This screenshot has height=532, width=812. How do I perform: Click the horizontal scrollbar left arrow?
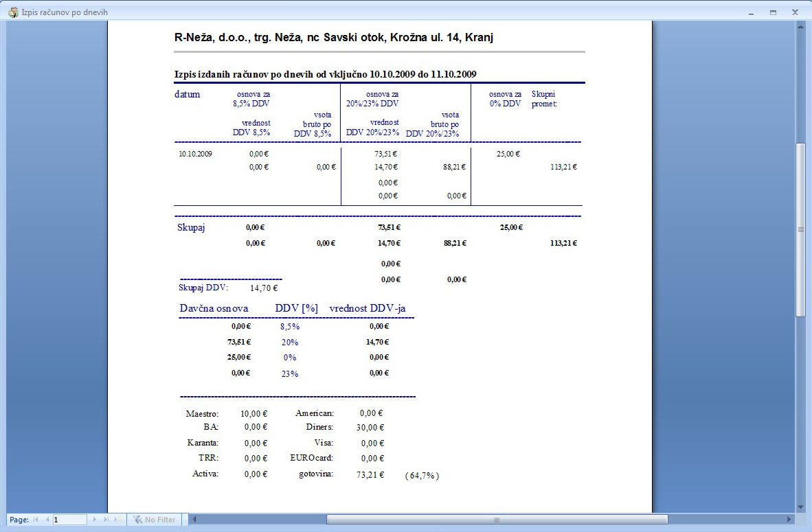coord(194,520)
